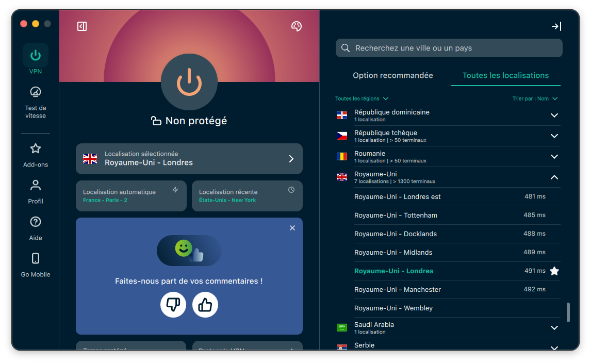Collapse the locations panel with the arrow icon
Viewport: 591px width, 364px height.
point(556,26)
